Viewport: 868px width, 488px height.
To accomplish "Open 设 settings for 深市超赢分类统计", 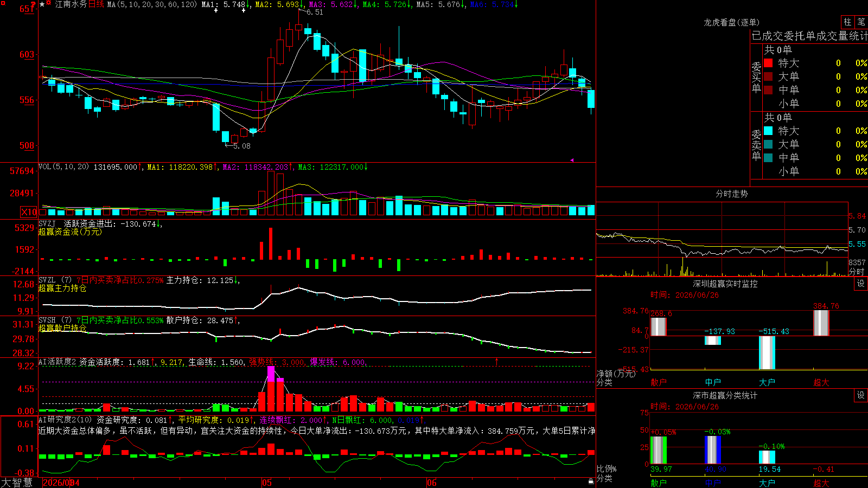I will pos(861,395).
